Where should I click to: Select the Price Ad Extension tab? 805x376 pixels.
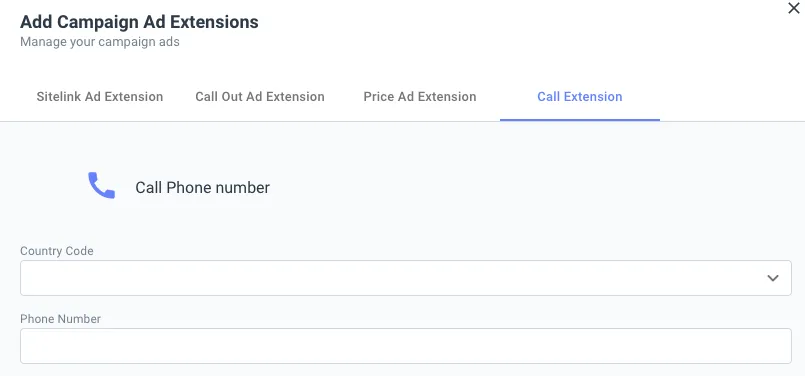click(420, 97)
